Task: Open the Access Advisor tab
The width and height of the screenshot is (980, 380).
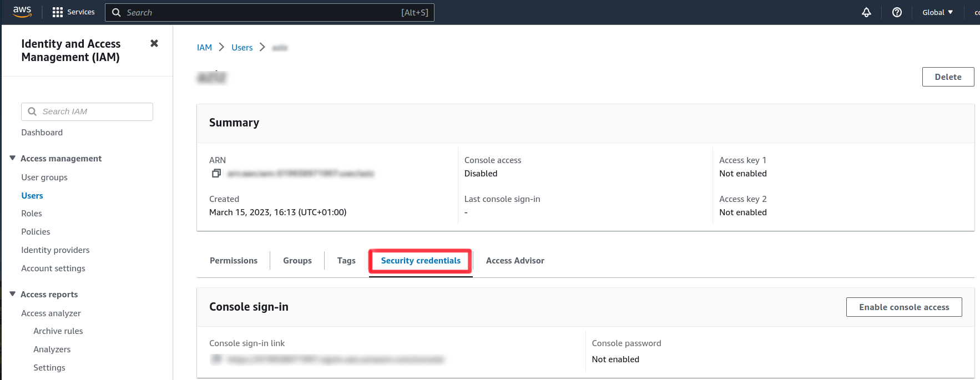Action: coord(515,260)
